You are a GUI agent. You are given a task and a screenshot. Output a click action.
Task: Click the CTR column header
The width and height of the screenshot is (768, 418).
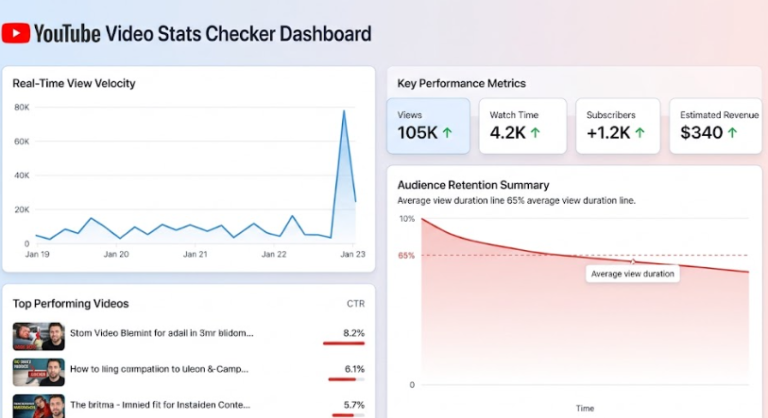tap(356, 304)
